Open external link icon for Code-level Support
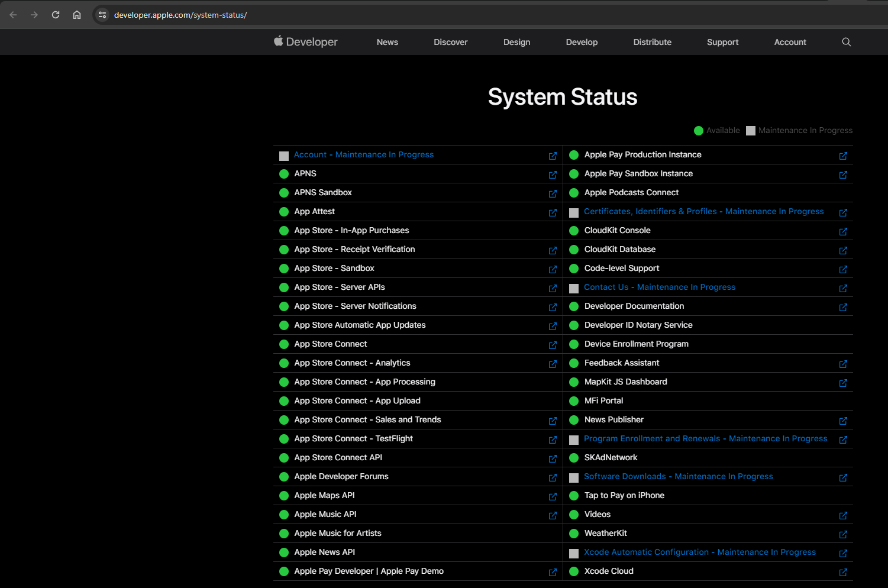 (x=843, y=269)
